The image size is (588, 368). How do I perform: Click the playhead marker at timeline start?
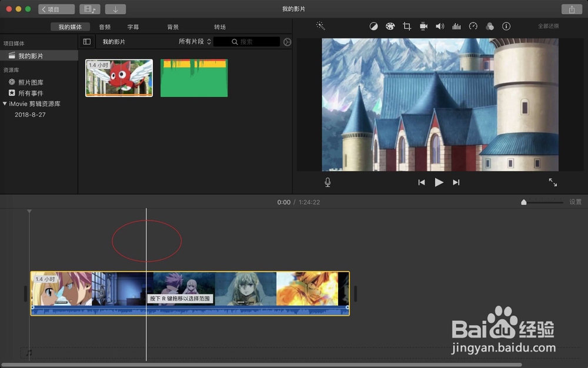pyautogui.click(x=29, y=212)
